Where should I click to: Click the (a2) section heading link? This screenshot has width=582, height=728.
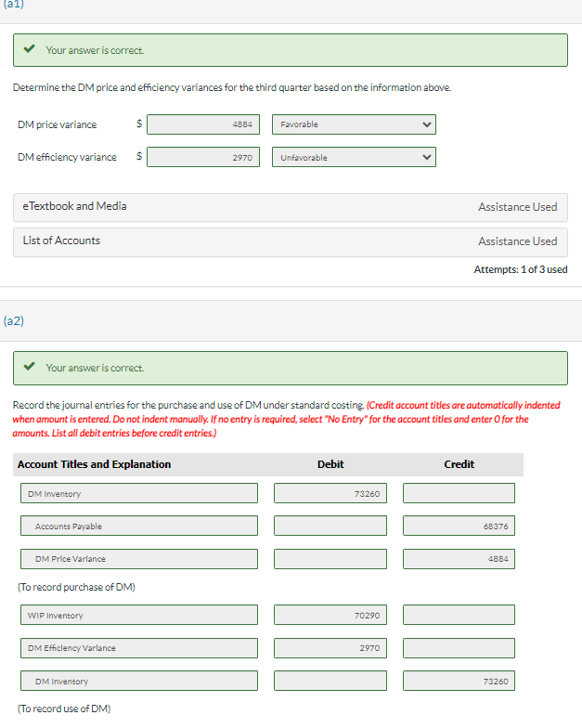tap(13, 321)
